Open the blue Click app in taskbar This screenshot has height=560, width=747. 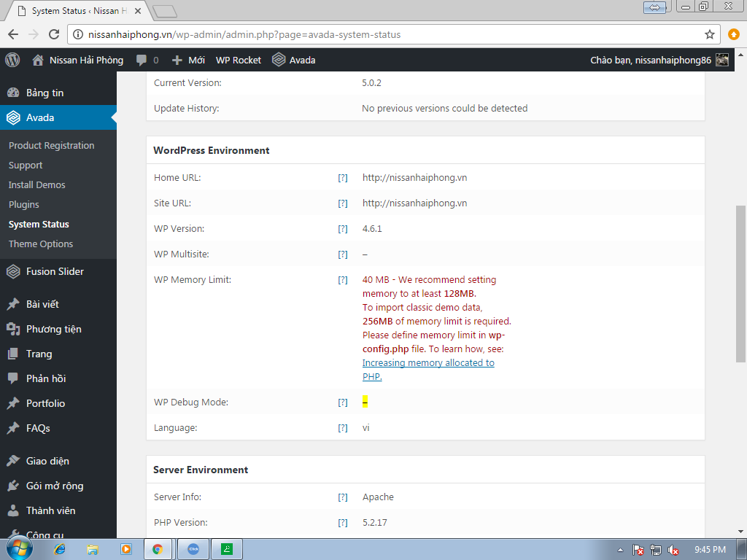click(x=193, y=550)
